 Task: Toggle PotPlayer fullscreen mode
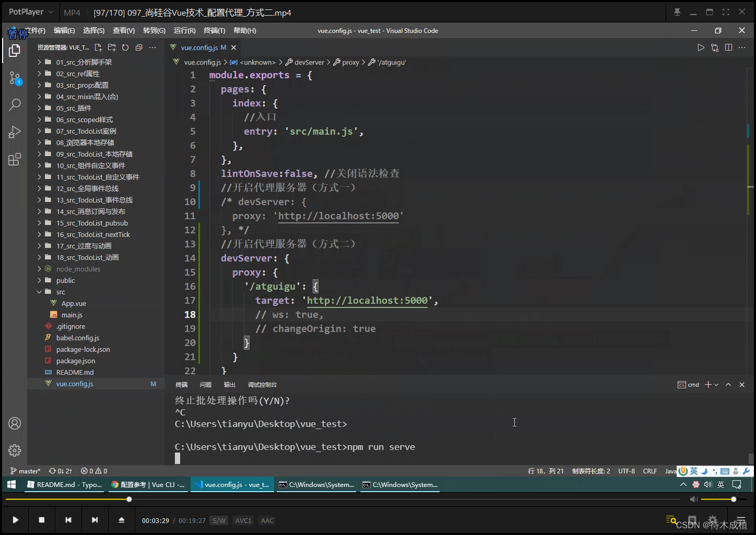point(726,12)
